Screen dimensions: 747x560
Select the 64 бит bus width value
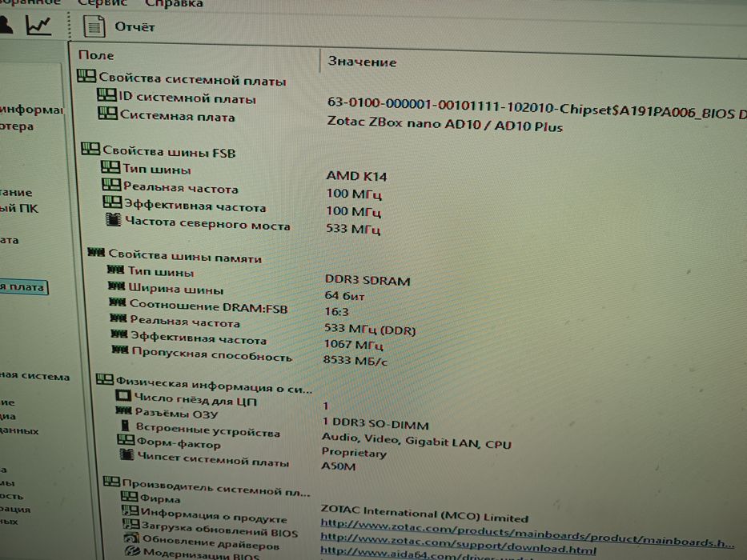pyautogui.click(x=344, y=296)
